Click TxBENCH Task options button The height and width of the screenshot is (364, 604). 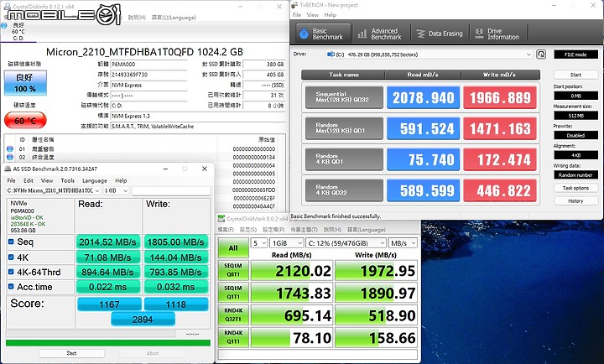(575, 188)
